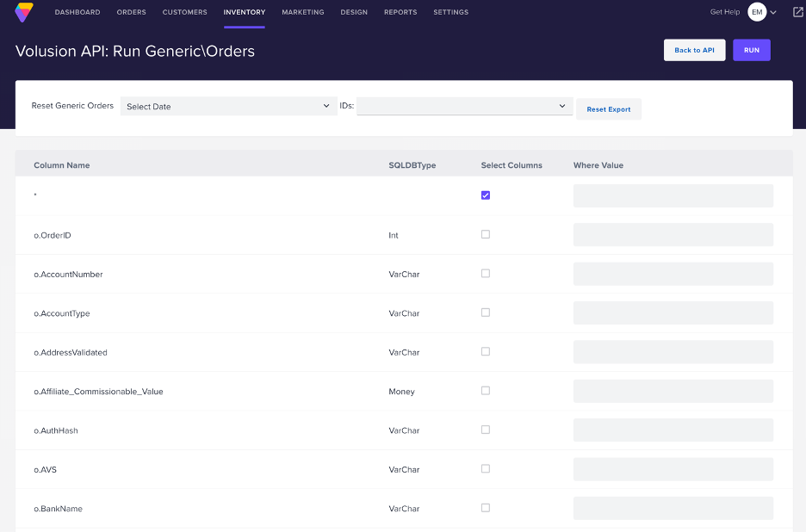This screenshot has width=806, height=532.
Task: Check the o.AddressValidated column checkbox
Action: [486, 351]
